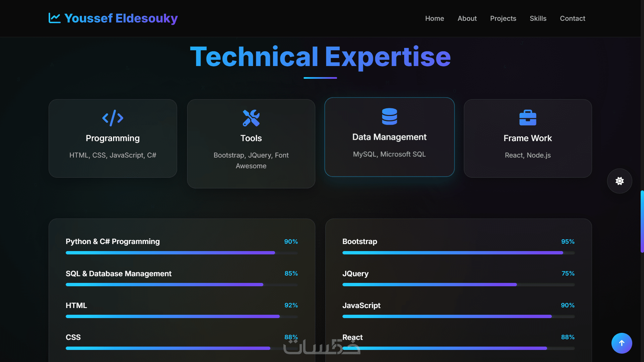This screenshot has width=644, height=362.
Task: Click the Programming code brackets icon
Action: (x=113, y=118)
